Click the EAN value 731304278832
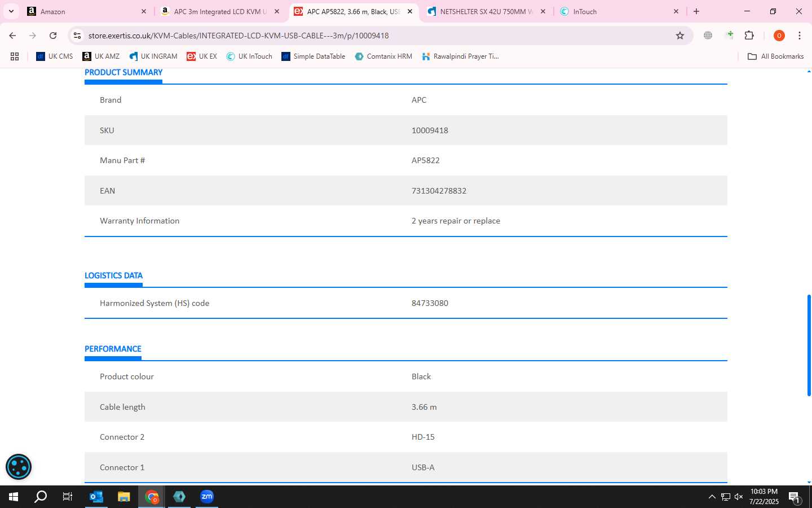The height and width of the screenshot is (508, 812). click(439, 191)
